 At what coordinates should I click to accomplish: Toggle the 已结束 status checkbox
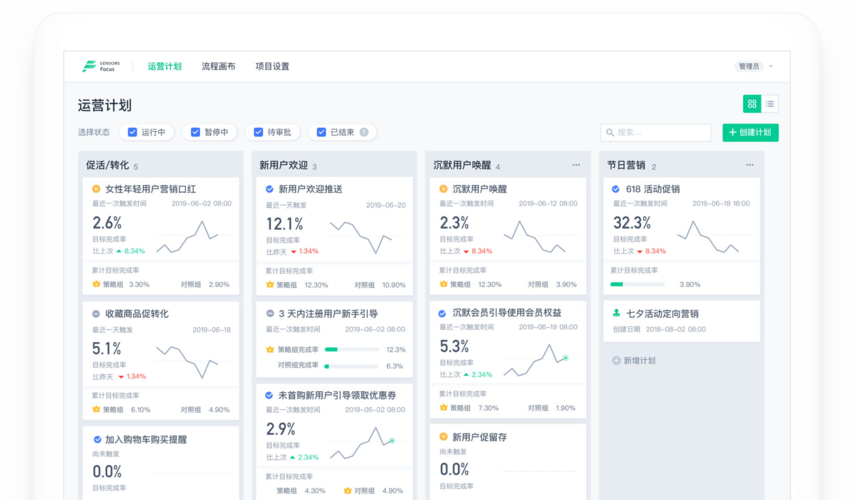pos(321,132)
